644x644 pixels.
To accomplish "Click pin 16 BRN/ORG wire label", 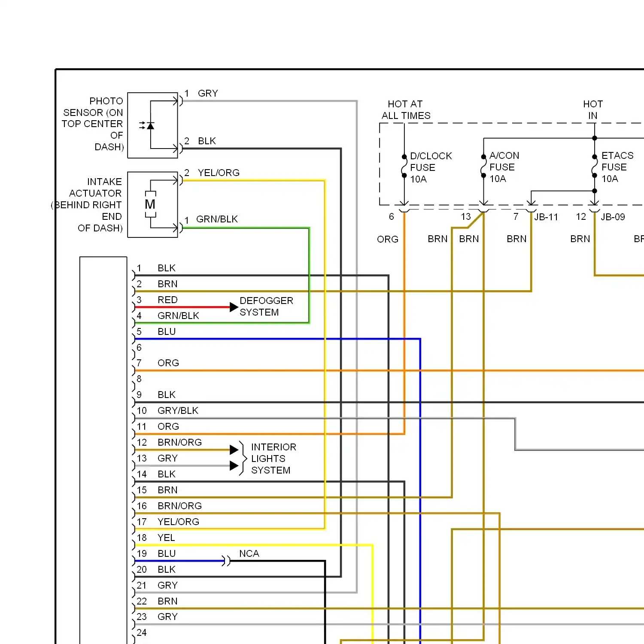I will click(x=179, y=506).
